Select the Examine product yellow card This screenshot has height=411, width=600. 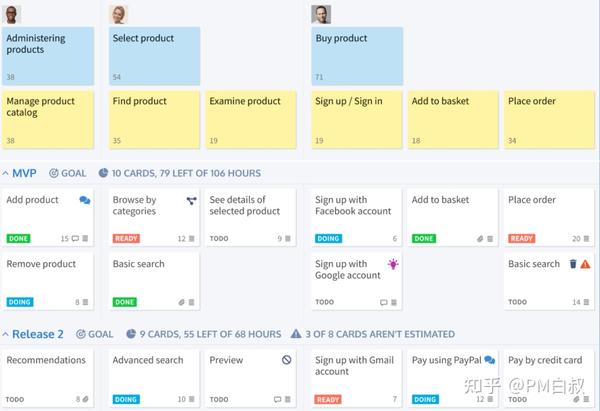point(251,119)
